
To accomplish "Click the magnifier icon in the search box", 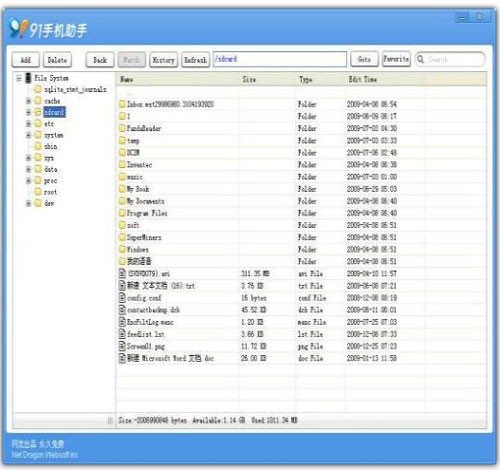I will point(420,59).
